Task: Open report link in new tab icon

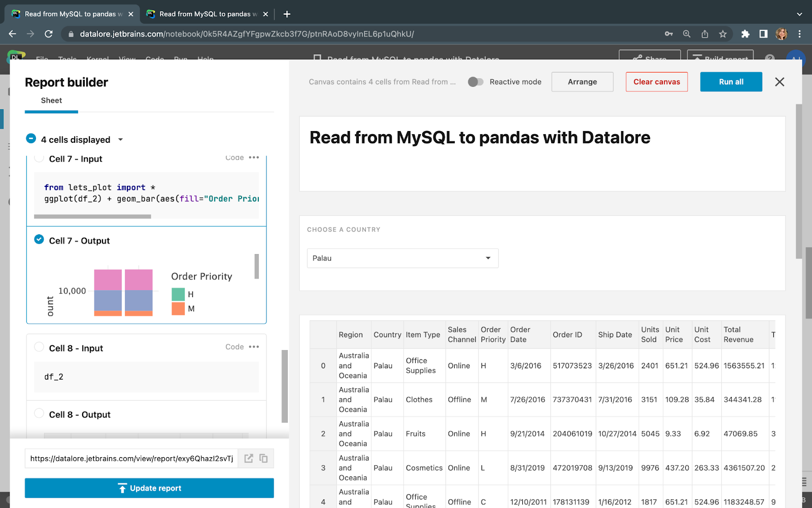Action: point(249,458)
